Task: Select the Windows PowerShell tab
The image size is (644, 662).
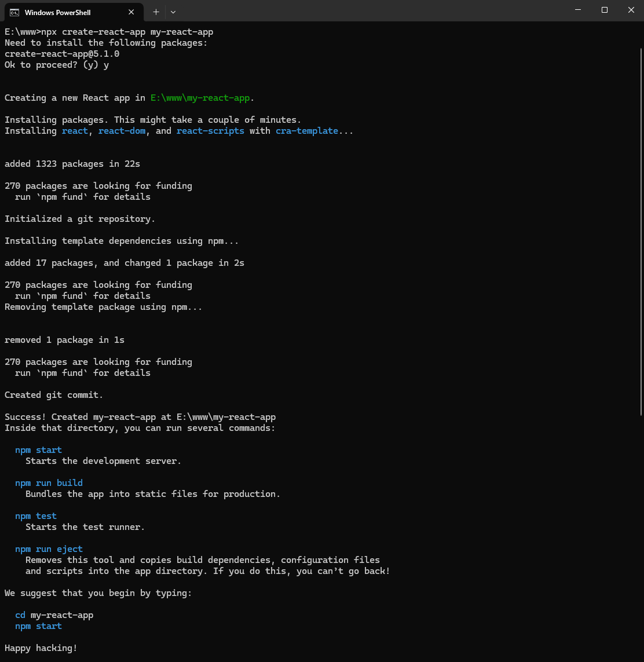Action: click(x=74, y=12)
